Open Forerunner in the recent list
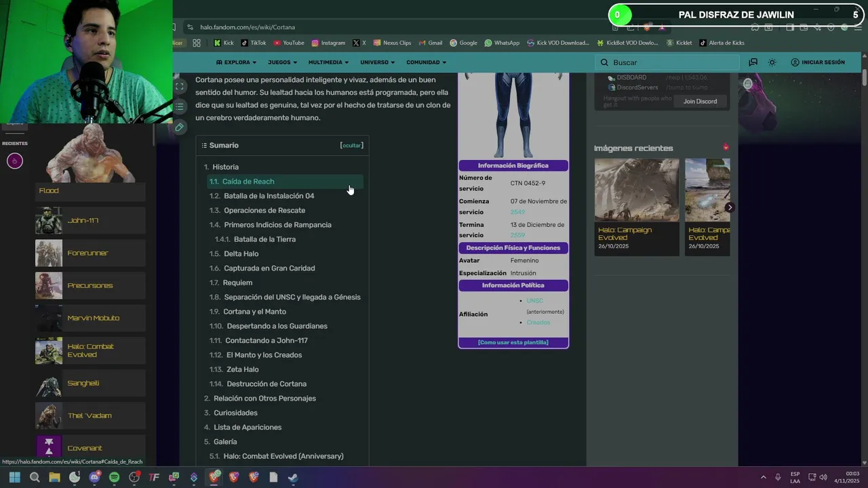This screenshot has width=868, height=488. [x=90, y=253]
